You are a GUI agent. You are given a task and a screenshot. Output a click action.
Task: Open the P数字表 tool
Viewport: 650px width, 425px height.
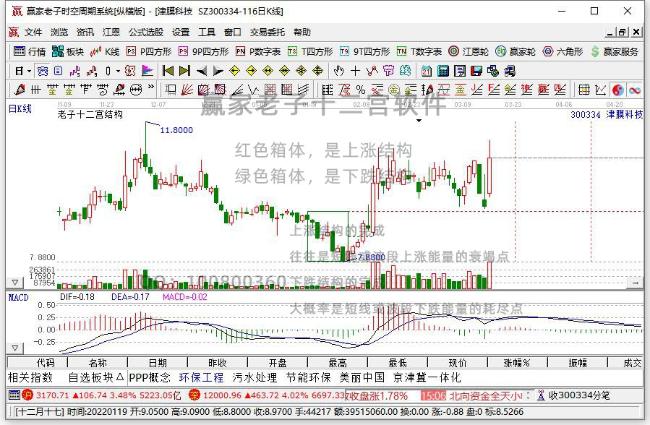tap(258, 51)
